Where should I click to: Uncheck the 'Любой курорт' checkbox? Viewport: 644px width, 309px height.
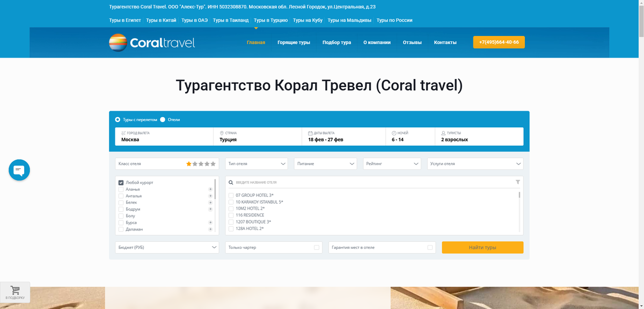click(x=121, y=183)
